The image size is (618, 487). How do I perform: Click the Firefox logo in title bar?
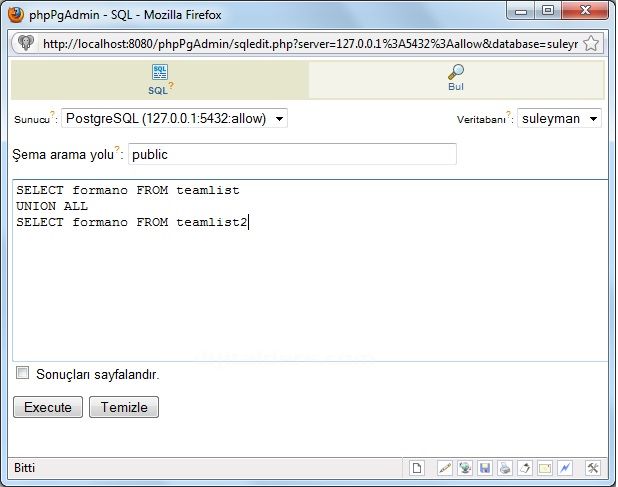click(16, 15)
